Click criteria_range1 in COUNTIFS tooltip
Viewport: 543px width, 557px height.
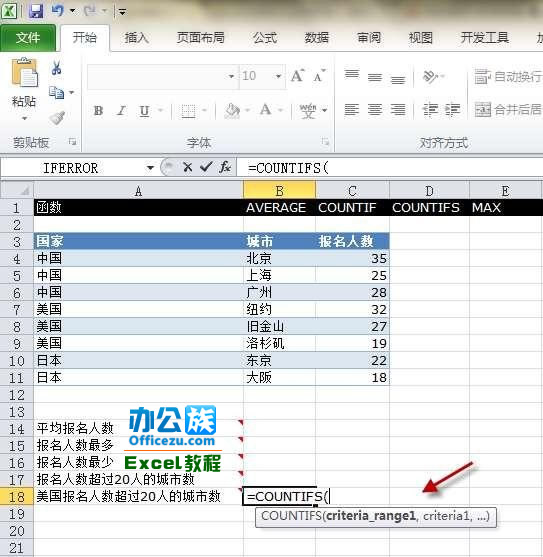(x=371, y=516)
